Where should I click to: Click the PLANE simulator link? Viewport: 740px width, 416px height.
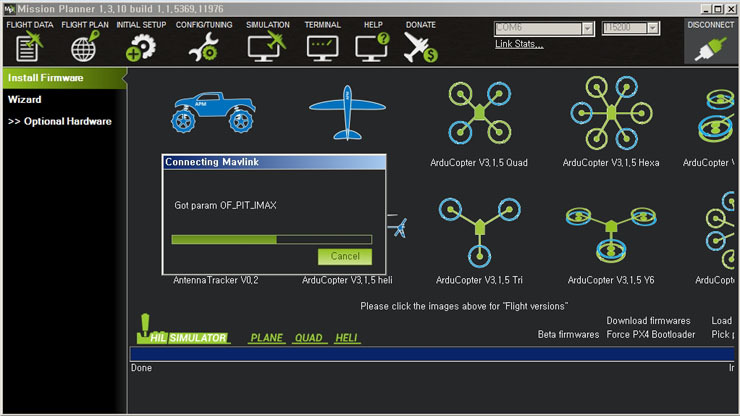pos(267,338)
